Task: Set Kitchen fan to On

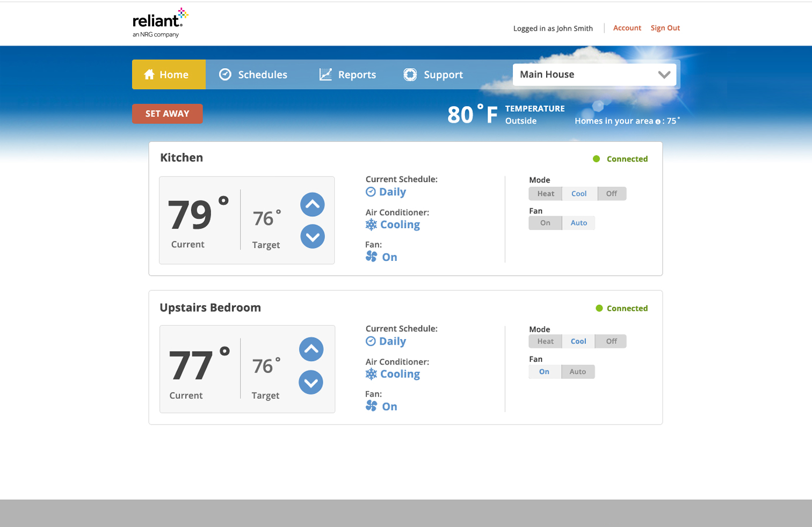Action: pos(545,223)
